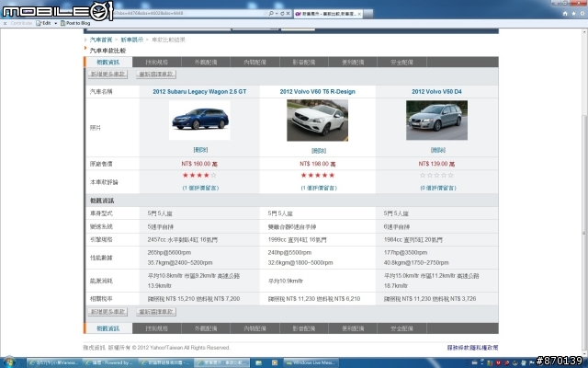Switch to the lower 便利配備 tab
Screen dimensions: 588x368
coord(353,328)
